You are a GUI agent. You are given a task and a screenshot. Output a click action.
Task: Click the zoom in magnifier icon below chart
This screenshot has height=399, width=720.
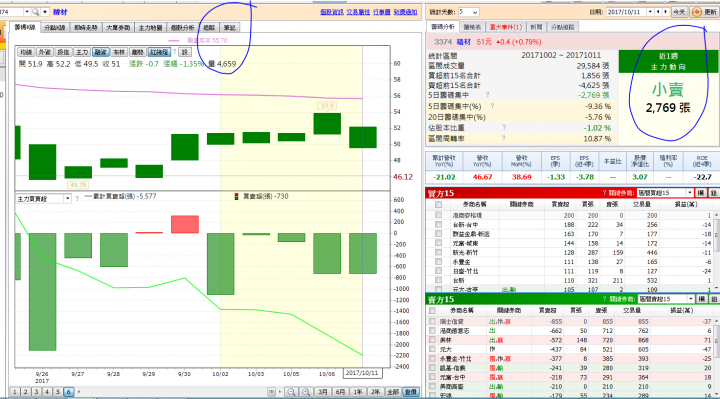click(306, 392)
